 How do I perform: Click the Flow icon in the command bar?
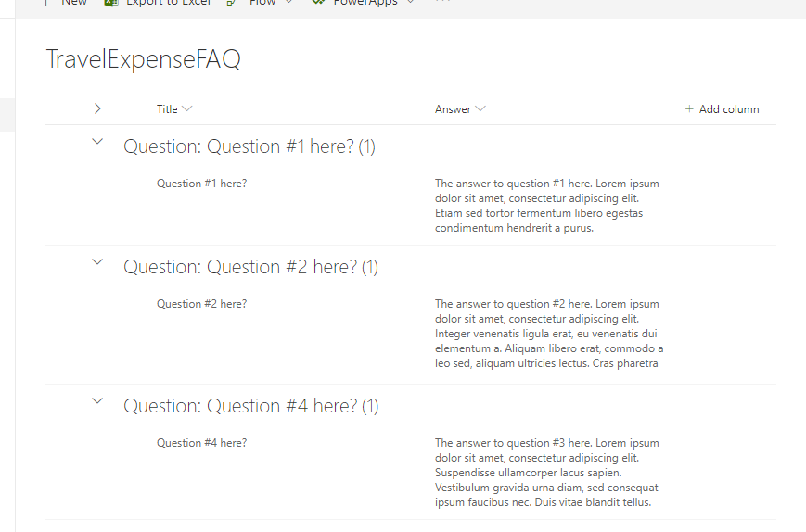231,3
